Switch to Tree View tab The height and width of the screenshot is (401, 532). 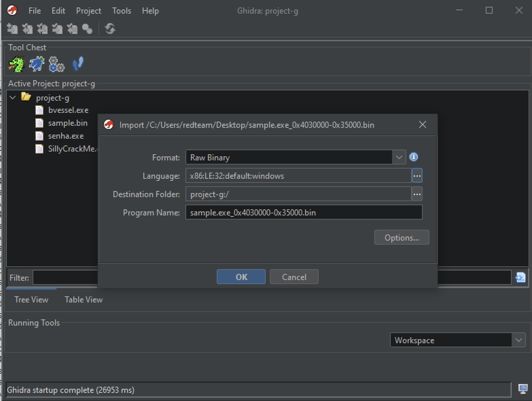click(x=31, y=300)
